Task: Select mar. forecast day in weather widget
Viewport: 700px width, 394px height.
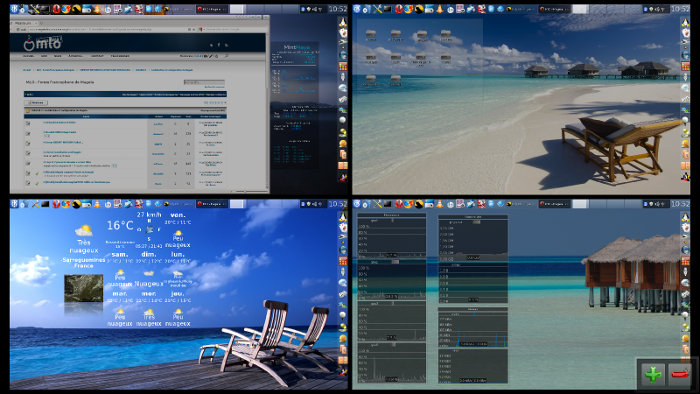Action: point(120,294)
